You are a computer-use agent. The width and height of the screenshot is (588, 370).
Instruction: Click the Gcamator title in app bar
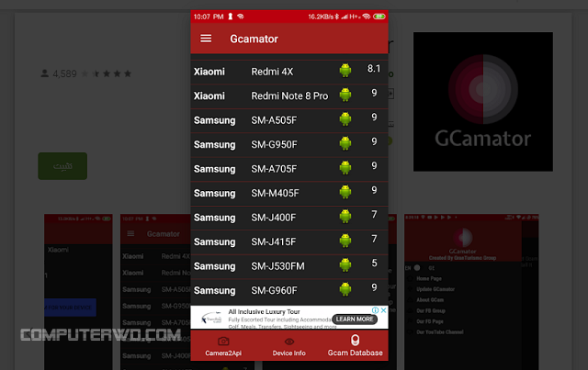254,39
